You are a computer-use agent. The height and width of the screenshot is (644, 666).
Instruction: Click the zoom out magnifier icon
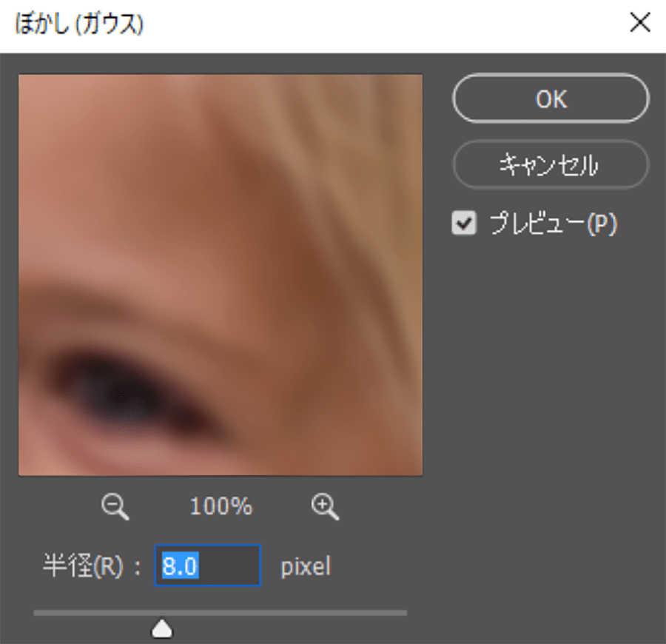[115, 506]
